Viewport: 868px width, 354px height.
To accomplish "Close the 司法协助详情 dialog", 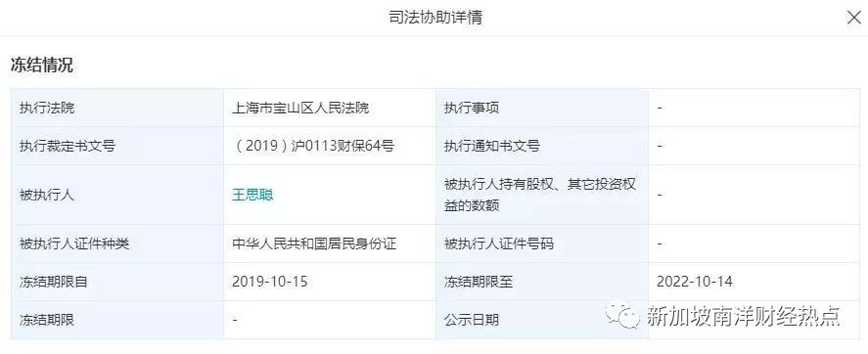I will click(854, 18).
